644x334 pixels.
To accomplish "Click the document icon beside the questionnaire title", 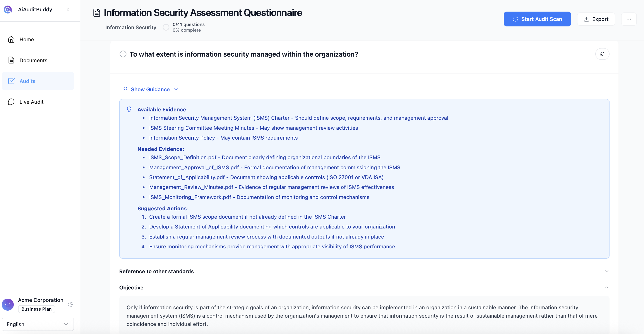I will tap(96, 13).
